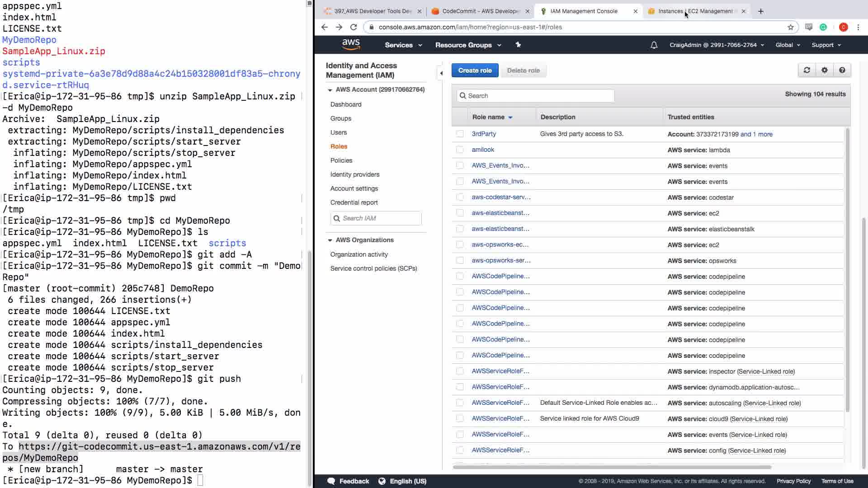Reload the page in browser

click(x=354, y=27)
